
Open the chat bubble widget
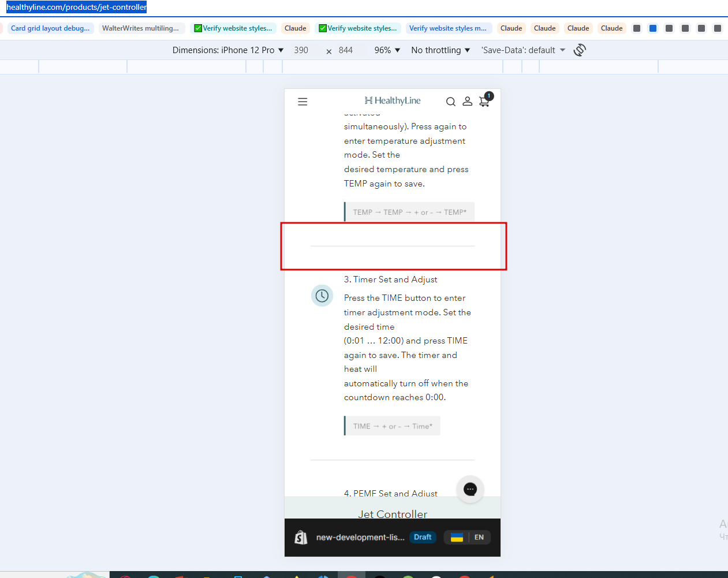(x=471, y=489)
